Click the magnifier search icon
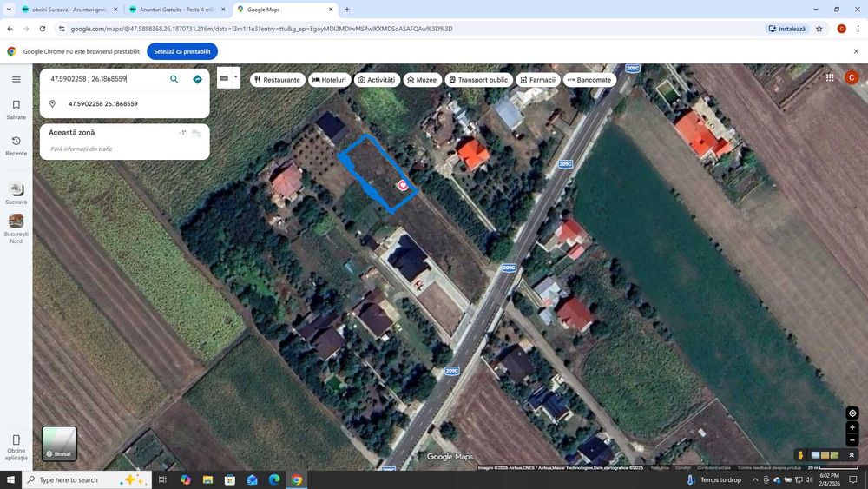The image size is (868, 489). pos(174,79)
